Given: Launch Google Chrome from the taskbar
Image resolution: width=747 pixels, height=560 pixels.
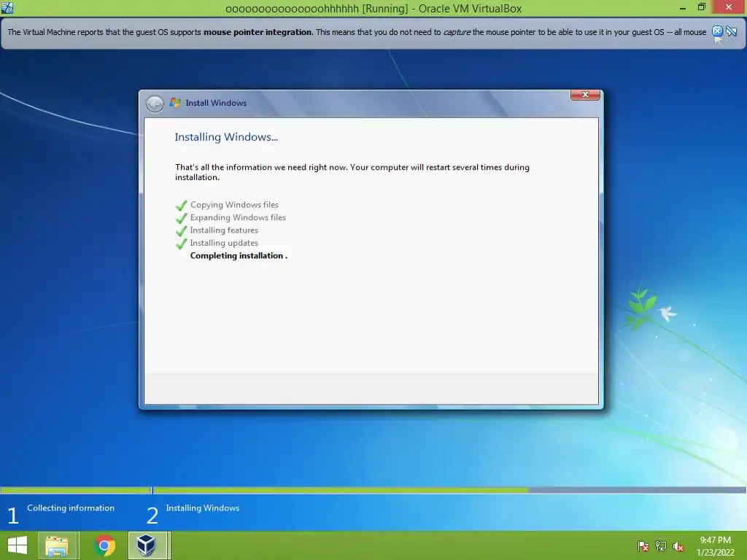Looking at the screenshot, I should coord(104,545).
